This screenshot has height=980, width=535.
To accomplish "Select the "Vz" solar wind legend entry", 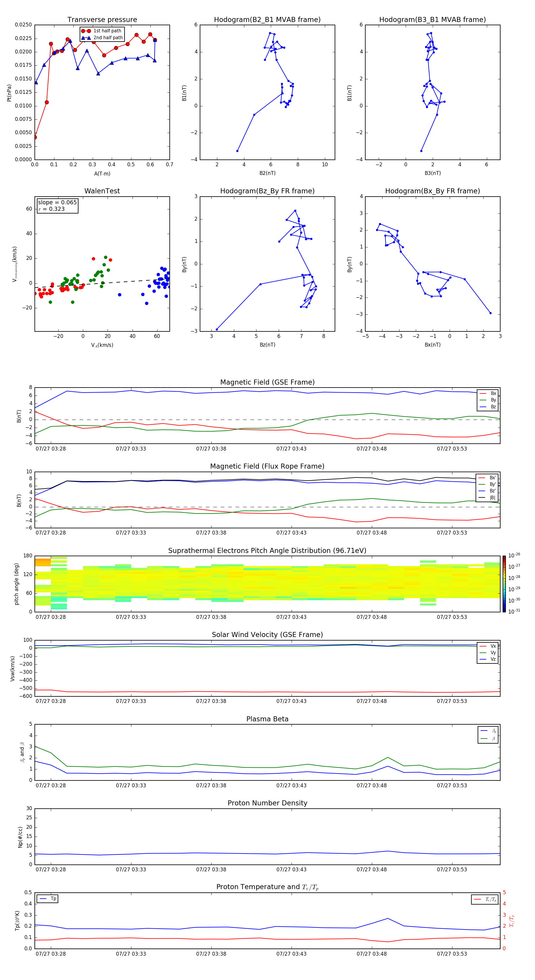I will (488, 659).
